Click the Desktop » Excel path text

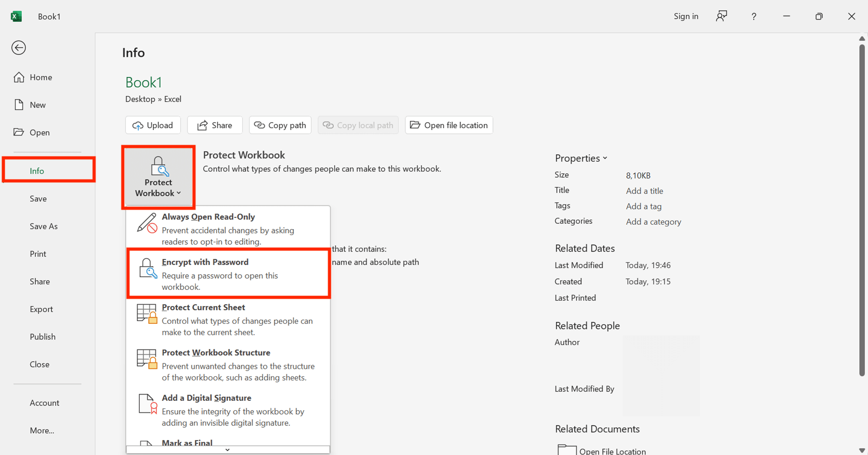(x=153, y=99)
